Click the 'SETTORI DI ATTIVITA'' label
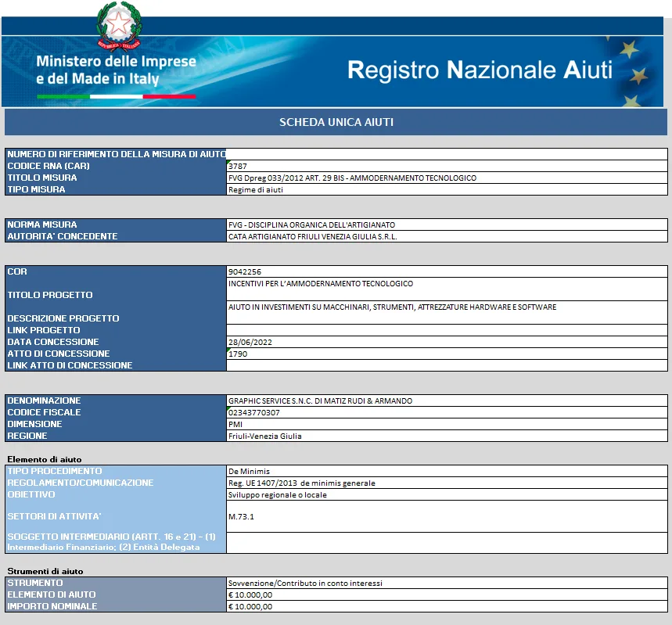 54,516
